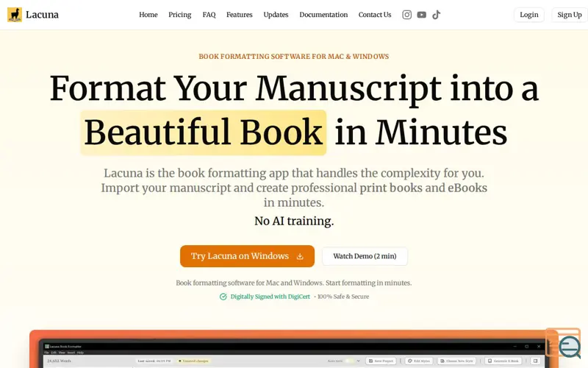Open the TikTok profile icon
Viewport: 588px width, 368px height.
tap(436, 15)
